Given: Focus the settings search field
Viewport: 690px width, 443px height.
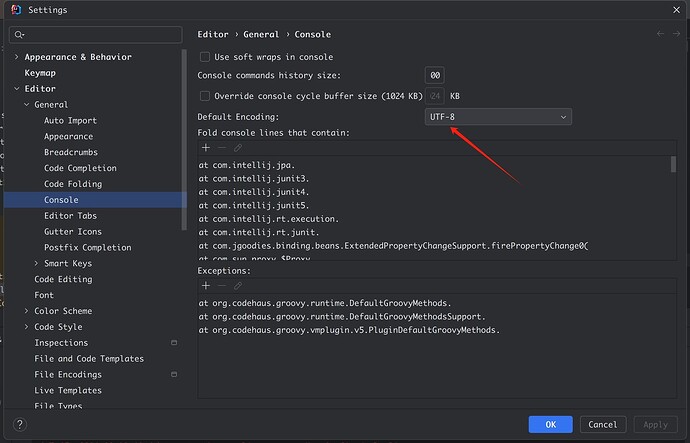Looking at the screenshot, I should 95,35.
